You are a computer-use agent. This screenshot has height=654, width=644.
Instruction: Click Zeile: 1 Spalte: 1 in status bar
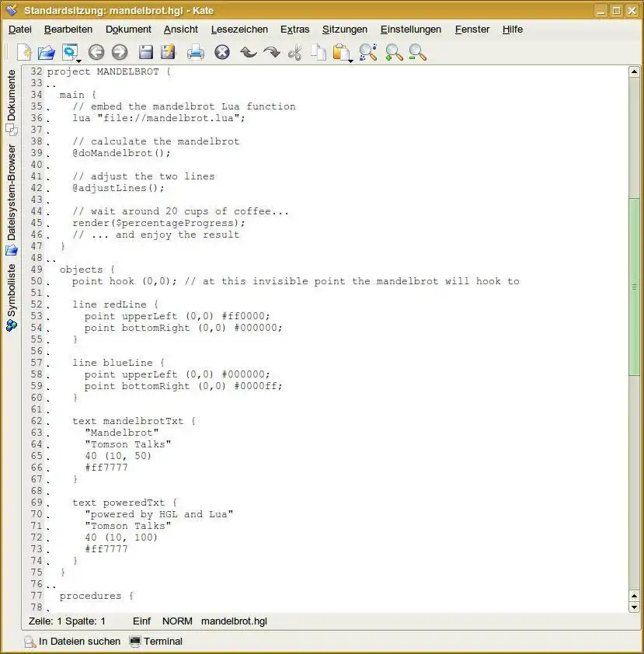pos(67,621)
